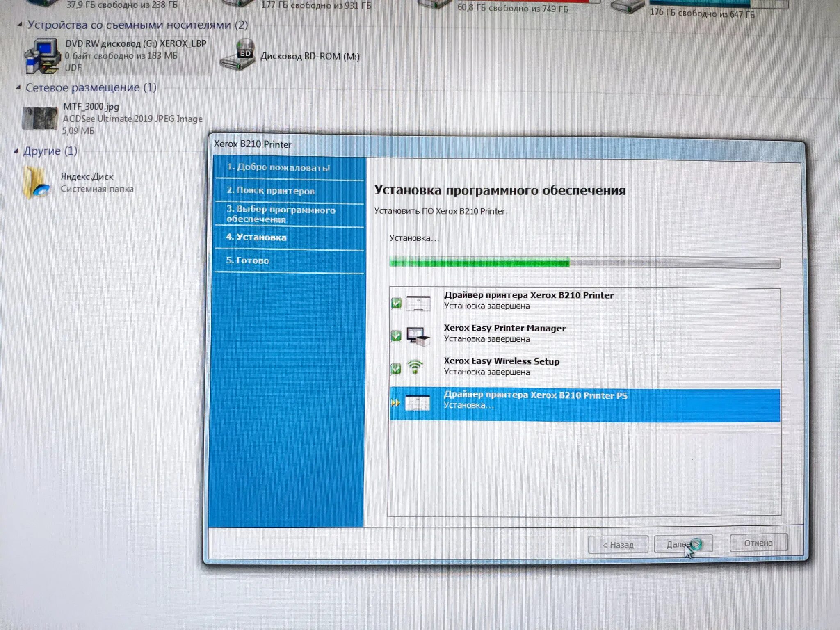Collapse the Устройства со съемными носителями group
Viewport: 840px width, 630px height.
[20, 25]
